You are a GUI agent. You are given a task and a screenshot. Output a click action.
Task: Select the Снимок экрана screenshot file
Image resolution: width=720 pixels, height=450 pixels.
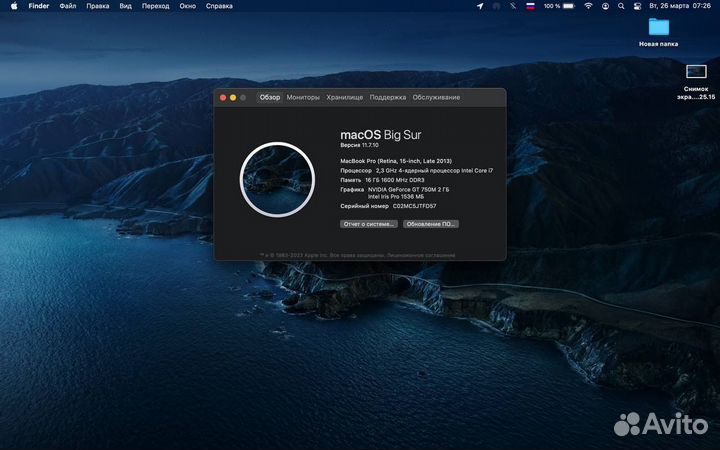tap(696, 72)
